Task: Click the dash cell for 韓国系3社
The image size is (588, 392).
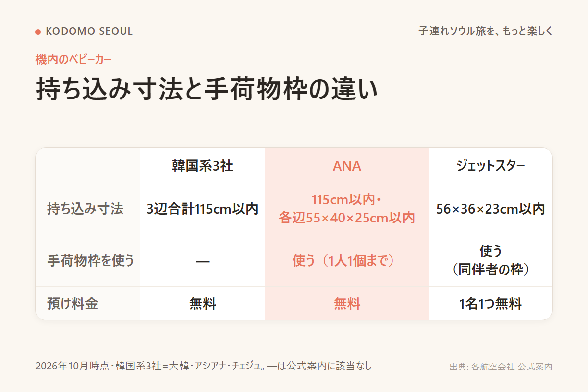Action: click(x=202, y=261)
